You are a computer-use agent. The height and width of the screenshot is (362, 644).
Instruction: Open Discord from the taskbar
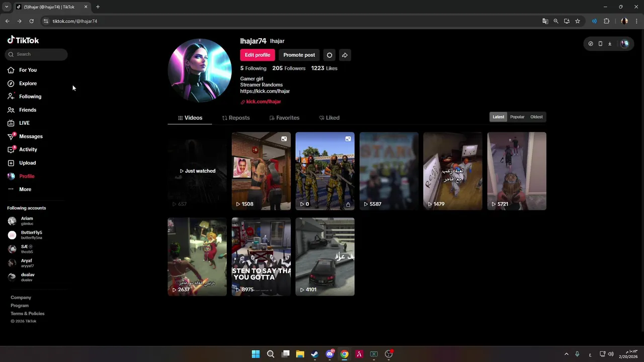pyautogui.click(x=330, y=354)
